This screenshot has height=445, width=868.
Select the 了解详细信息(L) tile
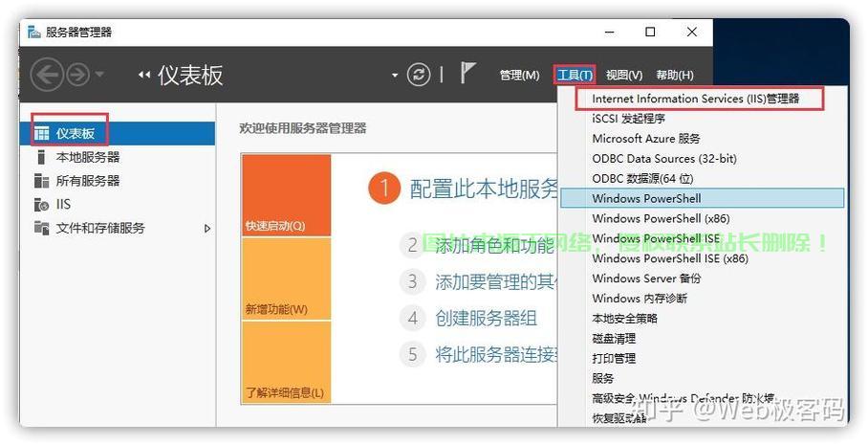[x=286, y=362]
